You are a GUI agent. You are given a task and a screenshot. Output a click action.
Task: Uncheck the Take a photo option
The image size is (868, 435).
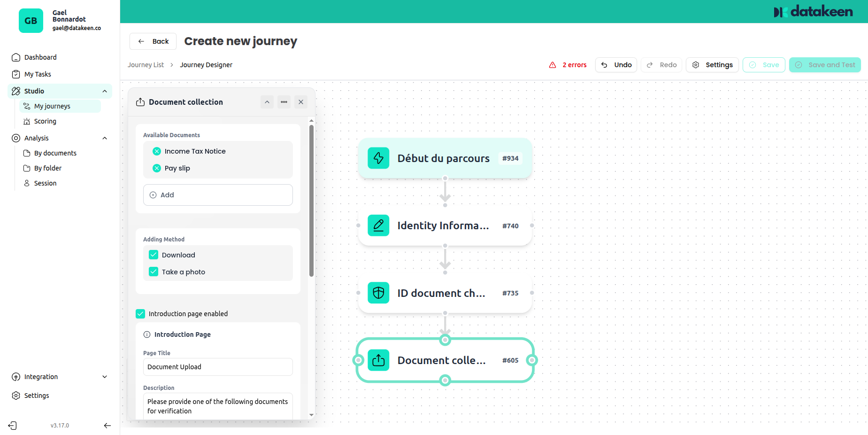click(153, 272)
